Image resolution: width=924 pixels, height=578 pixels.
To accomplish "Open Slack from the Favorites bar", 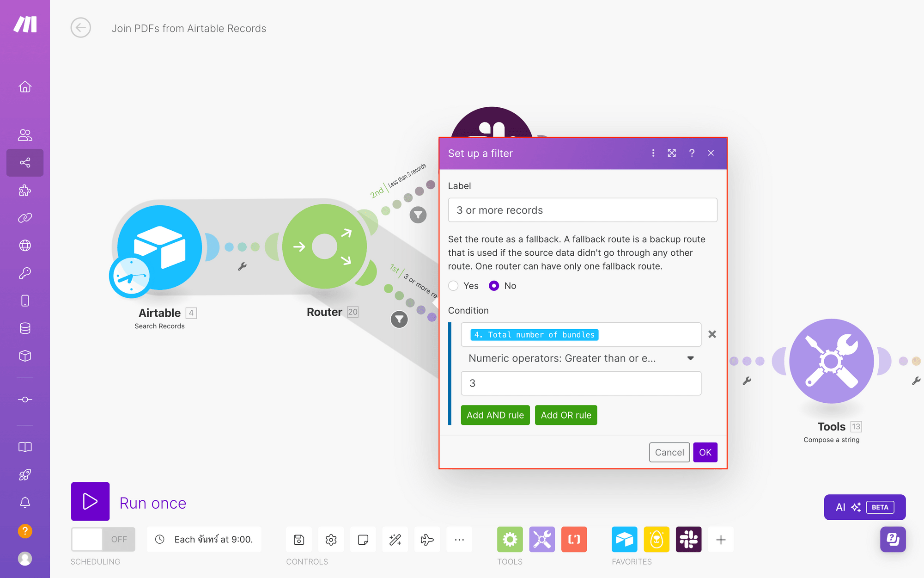I will point(689,540).
